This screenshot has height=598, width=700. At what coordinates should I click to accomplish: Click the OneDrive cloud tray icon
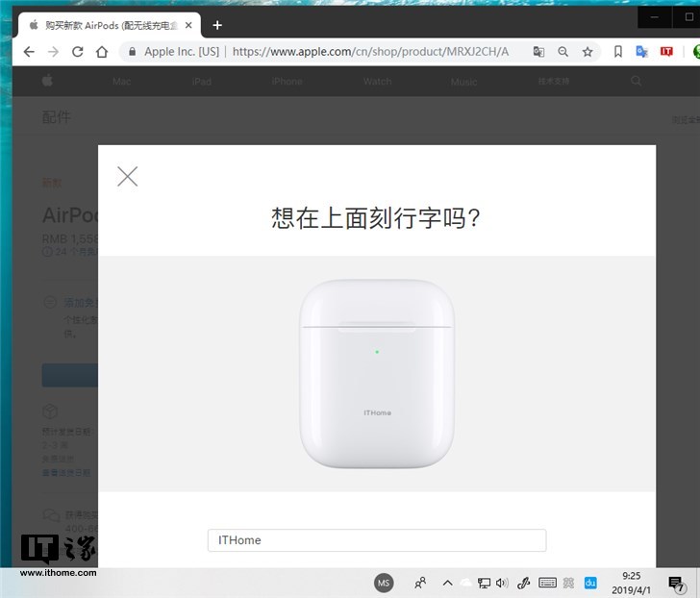click(465, 583)
